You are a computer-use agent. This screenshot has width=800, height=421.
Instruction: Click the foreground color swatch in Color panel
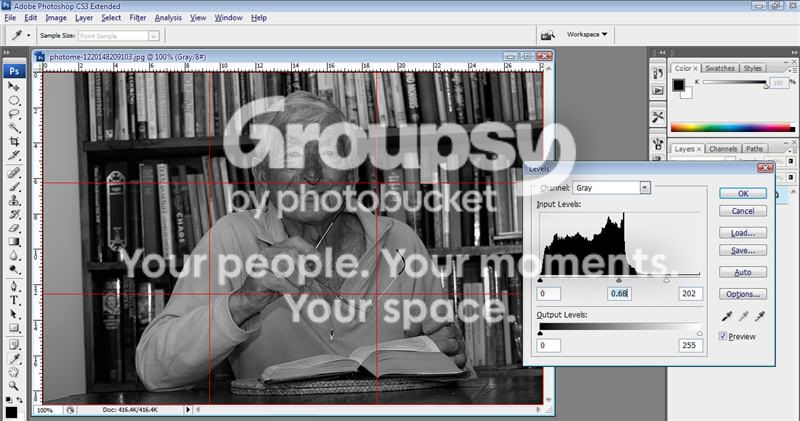click(x=678, y=85)
